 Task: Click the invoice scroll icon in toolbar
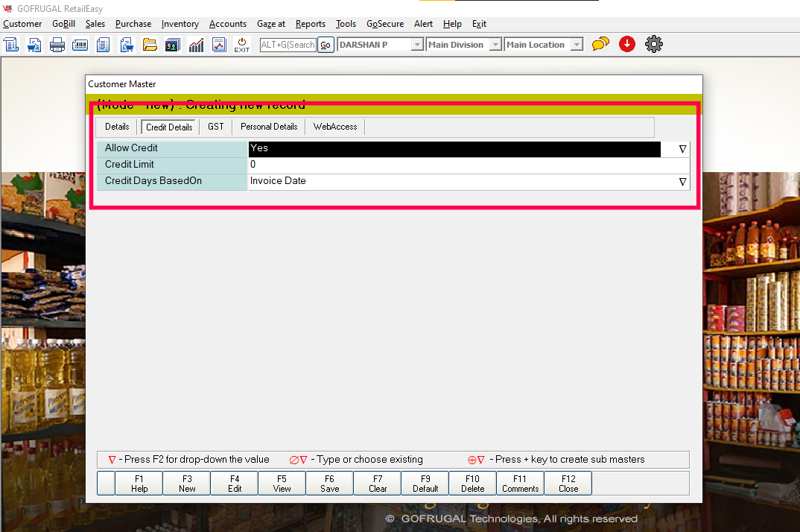click(x=11, y=45)
